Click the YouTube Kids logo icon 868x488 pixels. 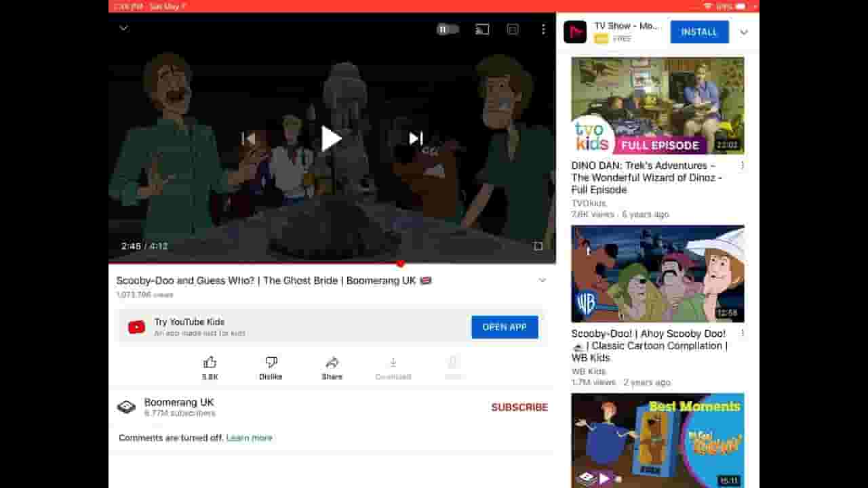(x=136, y=327)
